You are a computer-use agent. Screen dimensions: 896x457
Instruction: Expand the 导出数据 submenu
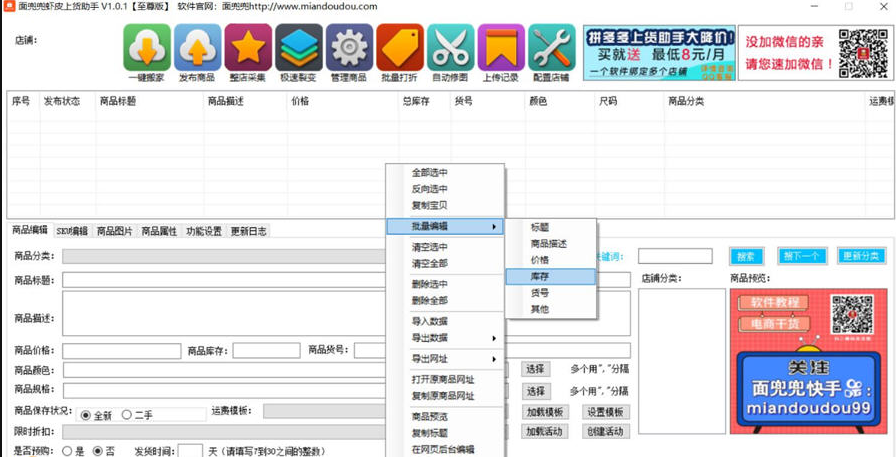(445, 338)
